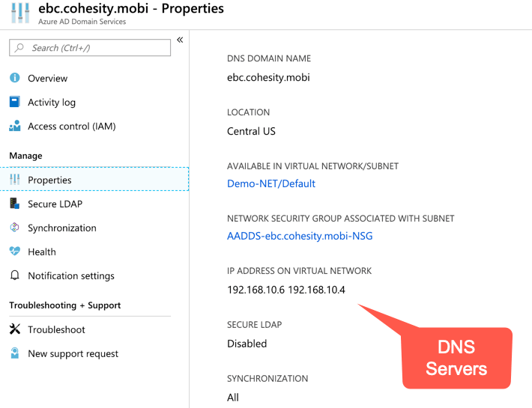Click the Health heart icon
The image size is (532, 408).
click(15, 252)
